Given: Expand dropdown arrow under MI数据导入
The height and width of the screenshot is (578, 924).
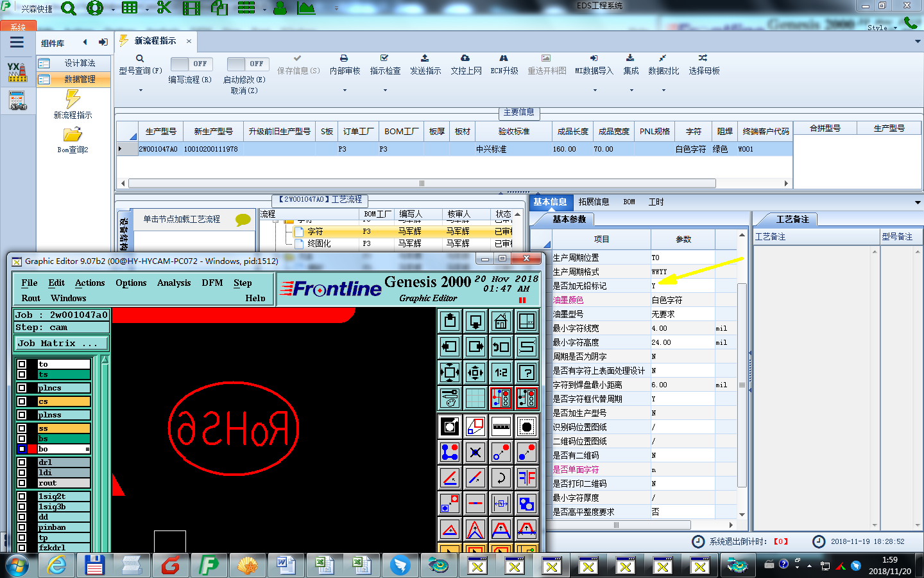Looking at the screenshot, I should coord(594,91).
